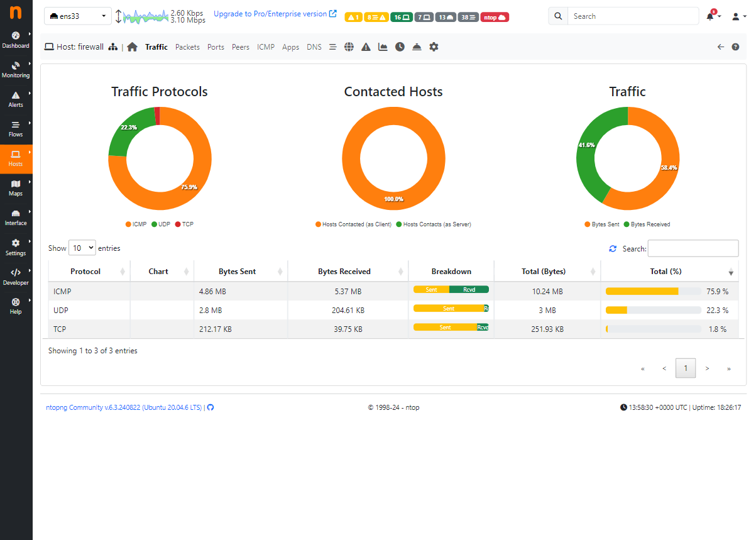Open the Flows sidebar section
Screen dimensions: 756x540
(16, 129)
